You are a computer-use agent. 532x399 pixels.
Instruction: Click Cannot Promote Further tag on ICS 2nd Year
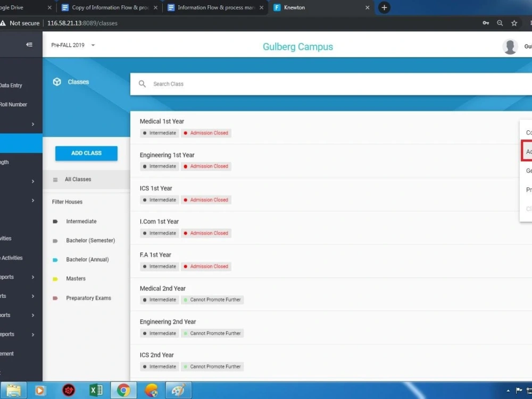tap(212, 367)
